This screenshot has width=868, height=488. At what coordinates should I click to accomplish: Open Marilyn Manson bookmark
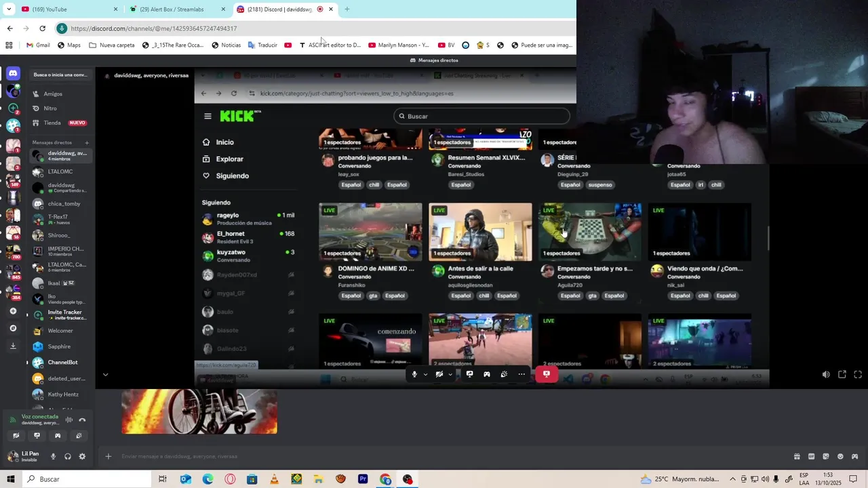[399, 45]
